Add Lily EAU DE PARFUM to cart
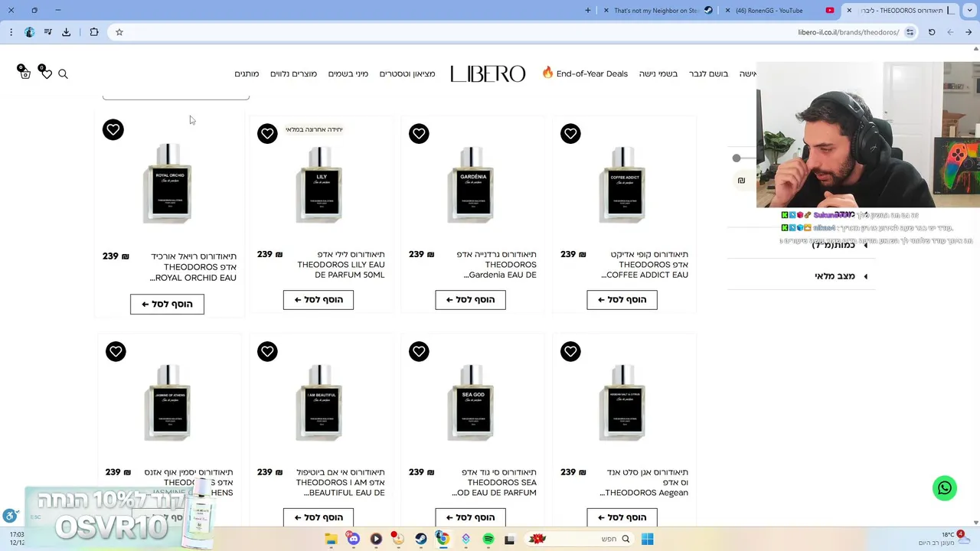The height and width of the screenshot is (551, 980). pos(318,299)
